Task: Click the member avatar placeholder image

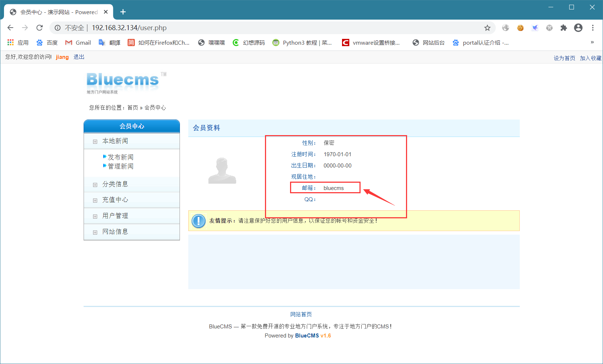Action: [222, 170]
